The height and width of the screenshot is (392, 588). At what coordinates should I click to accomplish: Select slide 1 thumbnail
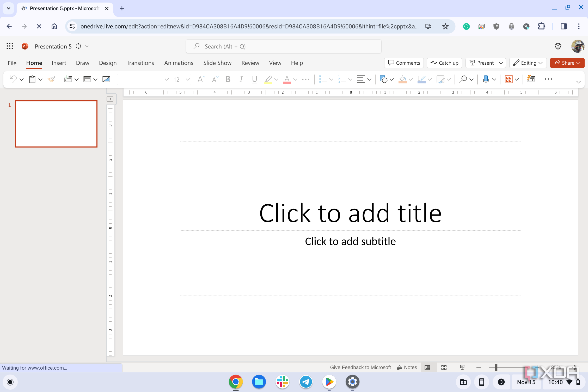pyautogui.click(x=56, y=124)
